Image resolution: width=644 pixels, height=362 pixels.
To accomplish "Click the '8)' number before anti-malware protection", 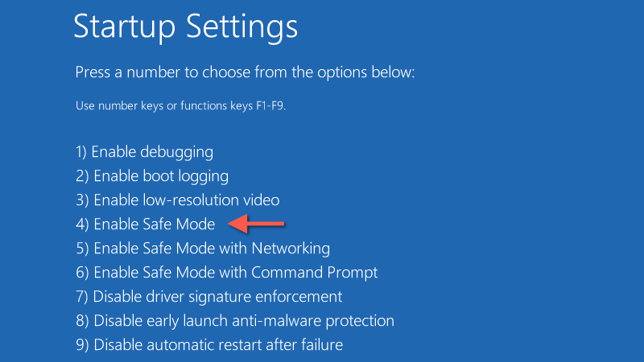I will point(81,321).
